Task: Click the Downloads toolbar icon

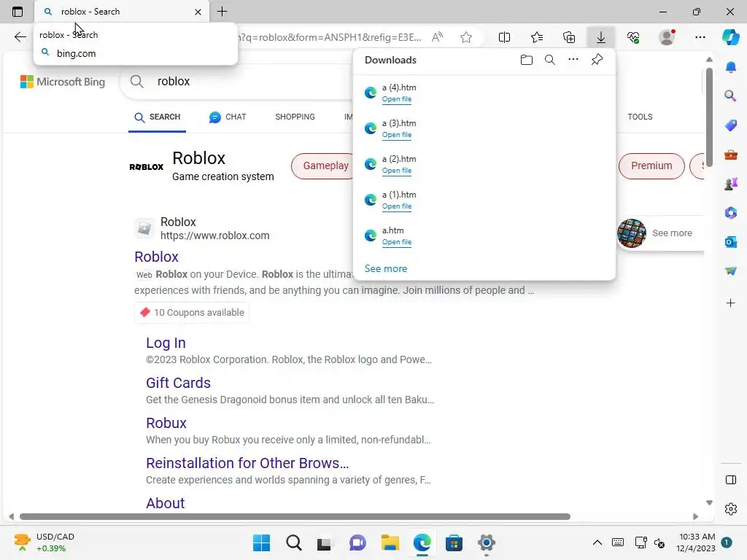Action: click(601, 37)
